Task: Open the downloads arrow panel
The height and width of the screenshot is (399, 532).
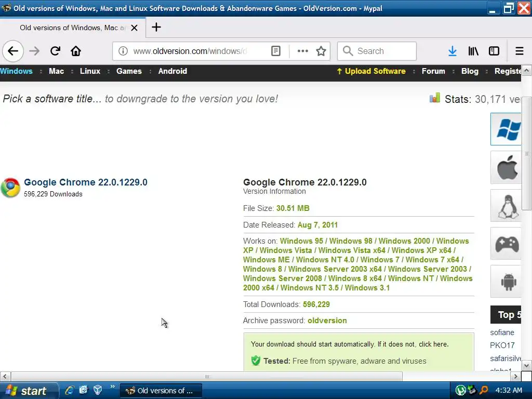Action: (453, 51)
